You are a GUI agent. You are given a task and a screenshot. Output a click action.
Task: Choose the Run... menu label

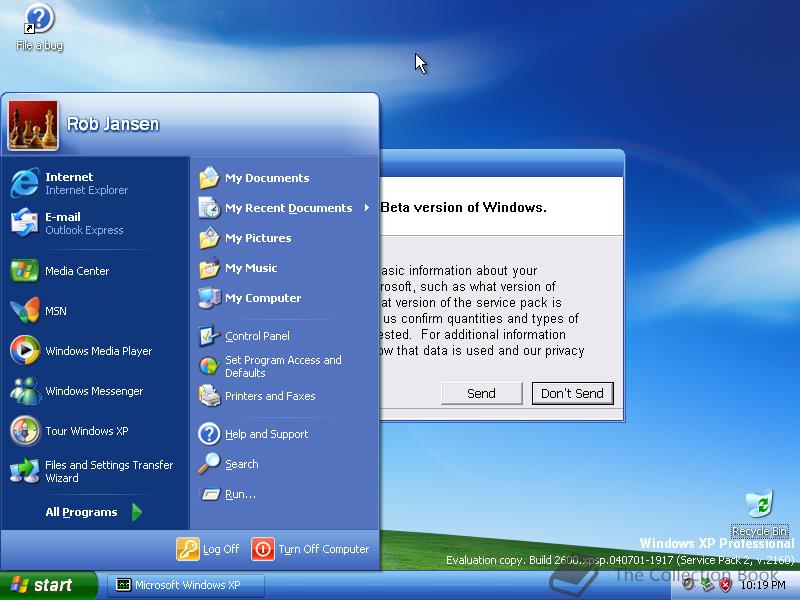[240, 494]
